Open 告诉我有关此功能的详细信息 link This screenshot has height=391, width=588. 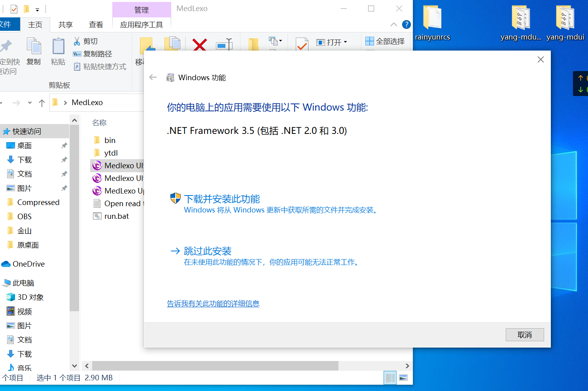pyautogui.click(x=213, y=303)
